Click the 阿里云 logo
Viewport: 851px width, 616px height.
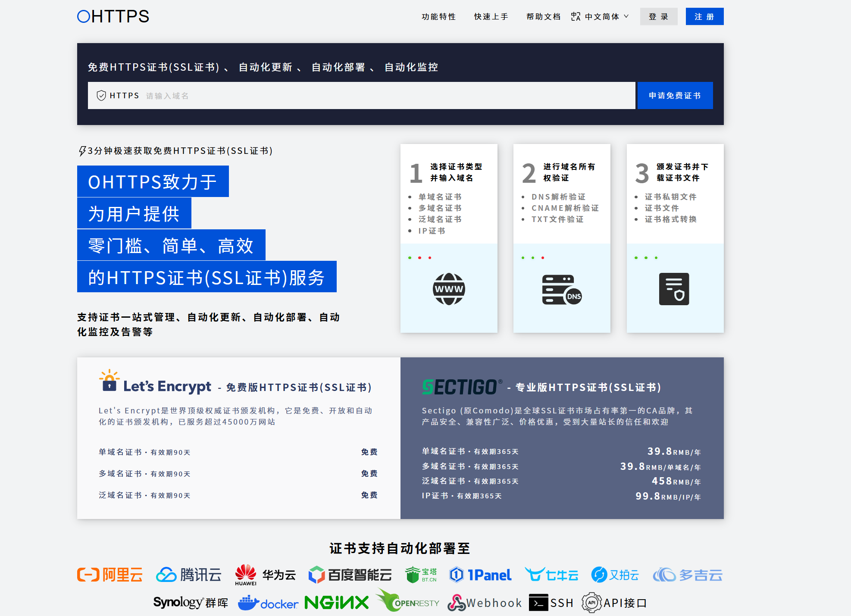click(110, 575)
